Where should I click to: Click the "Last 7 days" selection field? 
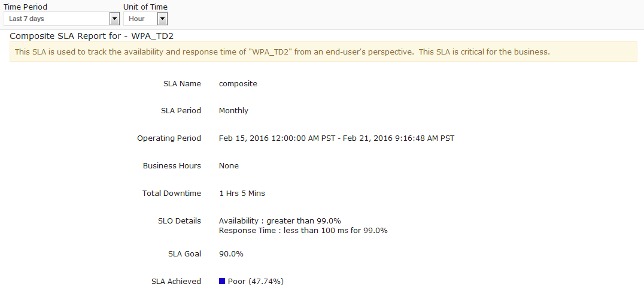(57, 19)
